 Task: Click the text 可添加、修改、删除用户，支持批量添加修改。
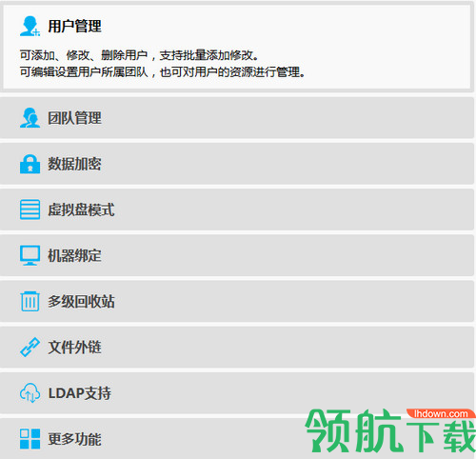pos(139,55)
